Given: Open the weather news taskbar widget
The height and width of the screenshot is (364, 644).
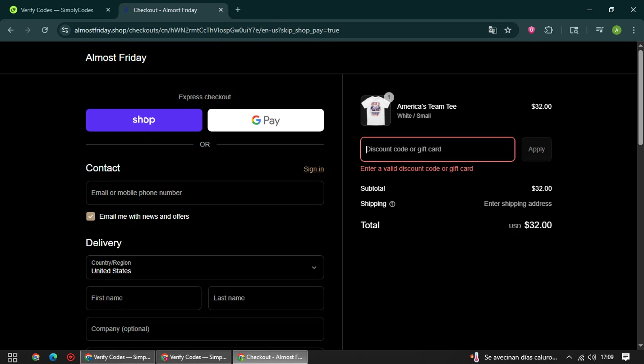Looking at the screenshot, I should point(514,357).
